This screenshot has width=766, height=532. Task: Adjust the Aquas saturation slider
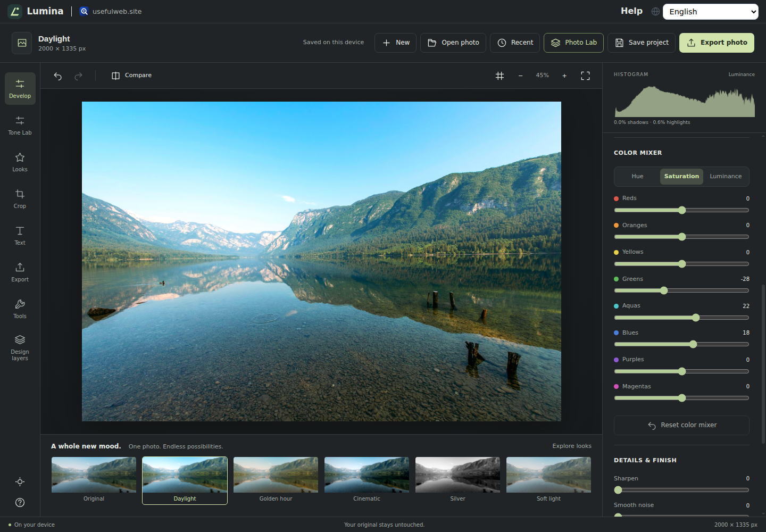[681, 318]
